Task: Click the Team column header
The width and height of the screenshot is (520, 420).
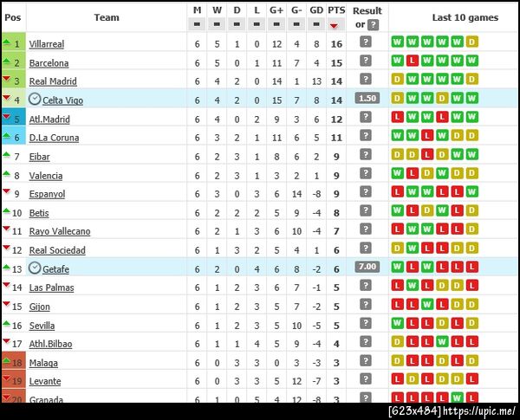Action: point(107,17)
